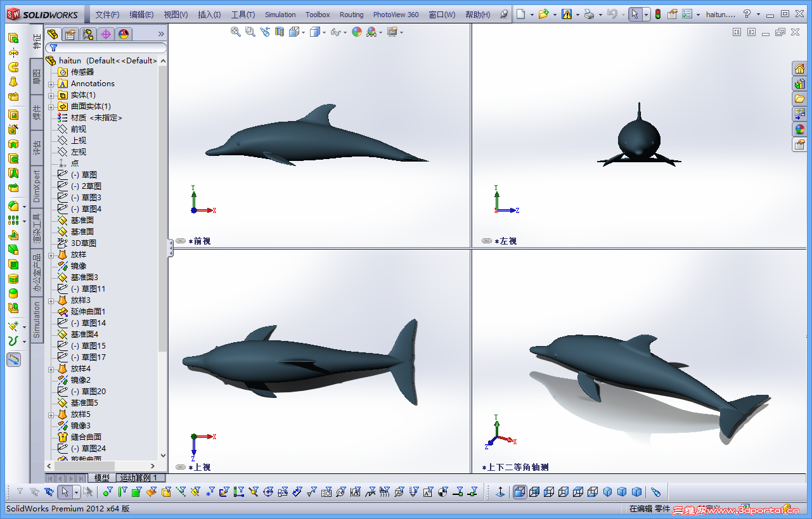This screenshot has height=519, width=812.
Task: Click the Edit Appearance color ball icon
Action: coord(357,32)
